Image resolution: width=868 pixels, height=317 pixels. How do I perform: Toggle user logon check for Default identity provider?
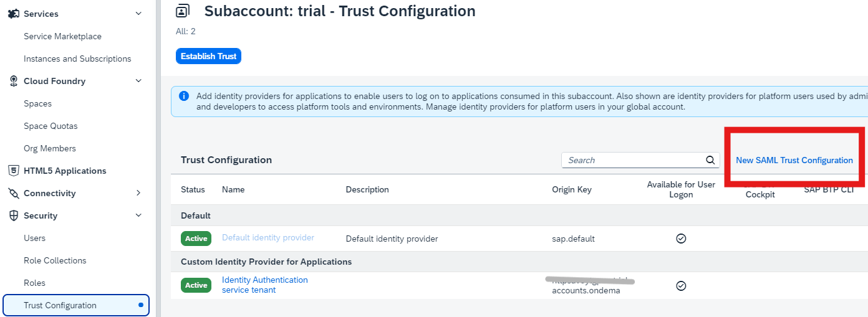click(x=681, y=239)
